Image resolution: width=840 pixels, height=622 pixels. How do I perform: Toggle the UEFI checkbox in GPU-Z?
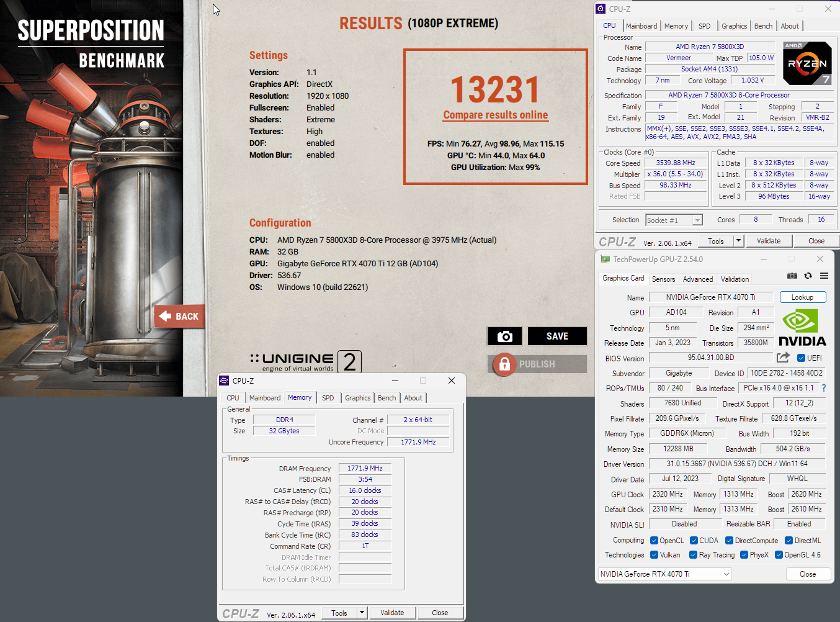click(x=801, y=358)
